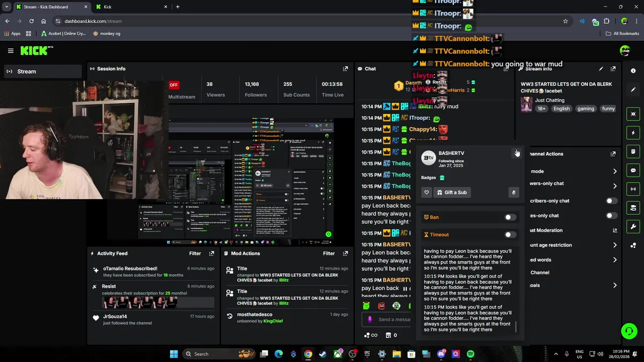Click the green support headset button

[629, 331]
